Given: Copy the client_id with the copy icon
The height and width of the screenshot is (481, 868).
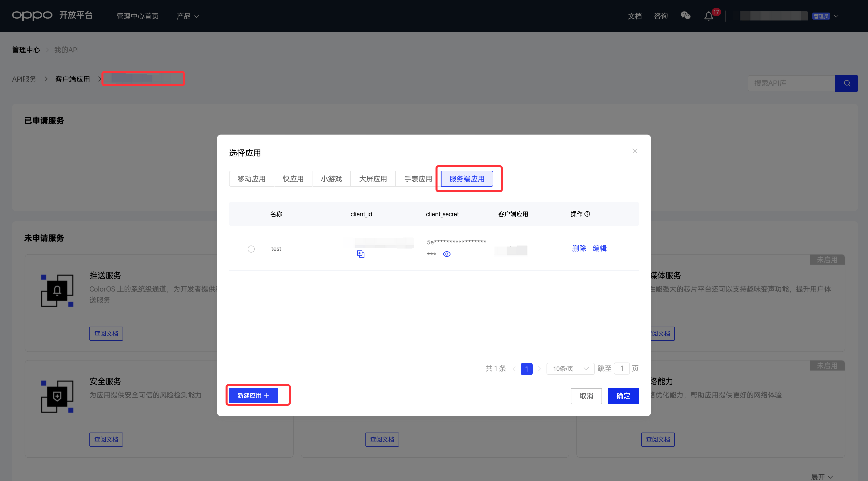Looking at the screenshot, I should [x=360, y=254].
